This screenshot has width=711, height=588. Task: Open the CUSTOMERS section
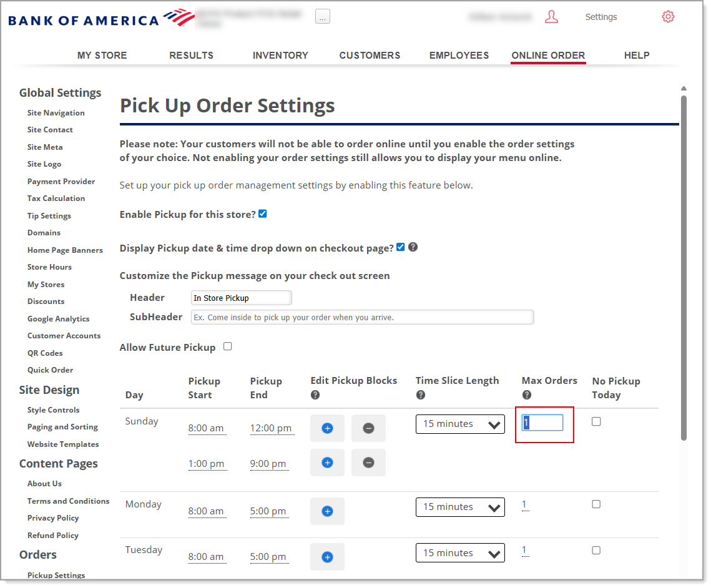click(x=370, y=55)
